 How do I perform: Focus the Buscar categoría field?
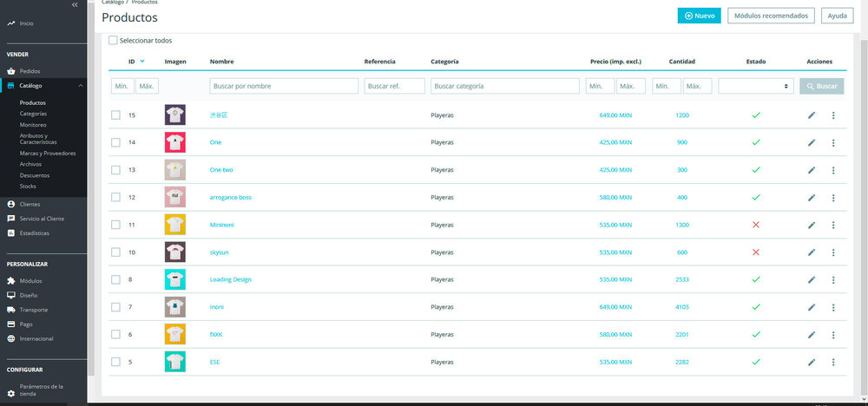click(x=505, y=86)
